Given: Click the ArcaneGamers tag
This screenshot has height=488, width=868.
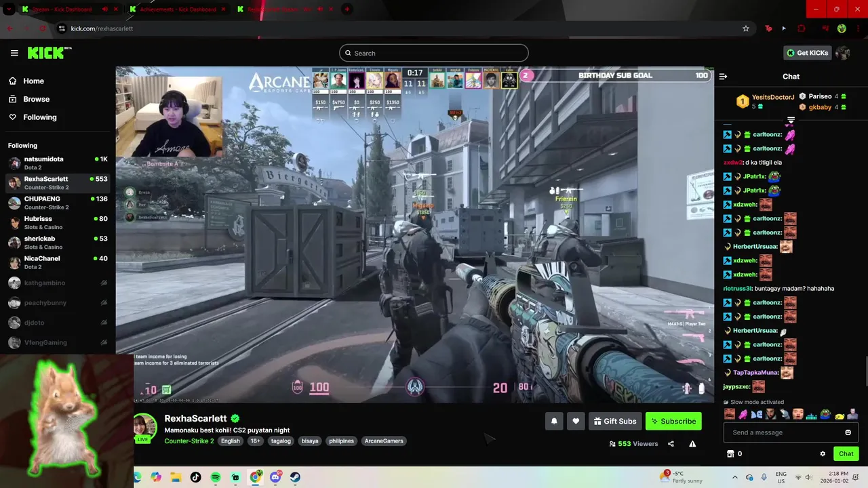Looking at the screenshot, I should [384, 441].
